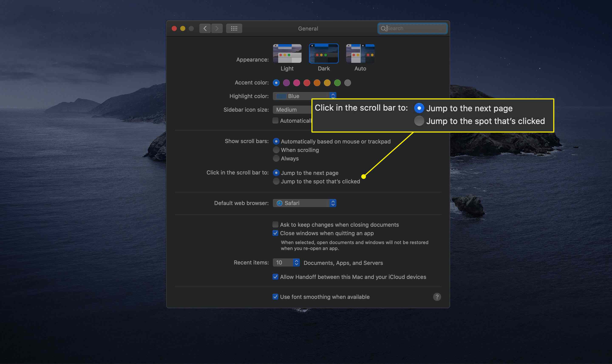This screenshot has height=364, width=612.
Task: Select Jump to the spot that's clicked
Action: [x=275, y=181]
